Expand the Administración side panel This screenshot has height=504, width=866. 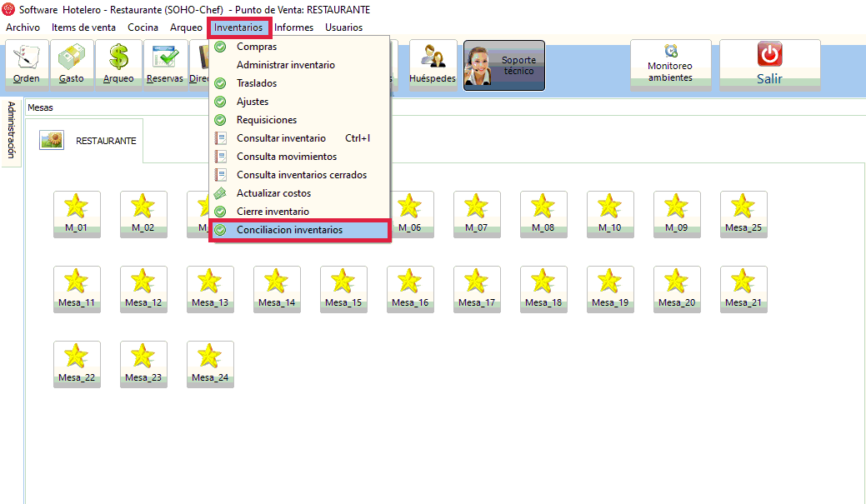(11, 130)
